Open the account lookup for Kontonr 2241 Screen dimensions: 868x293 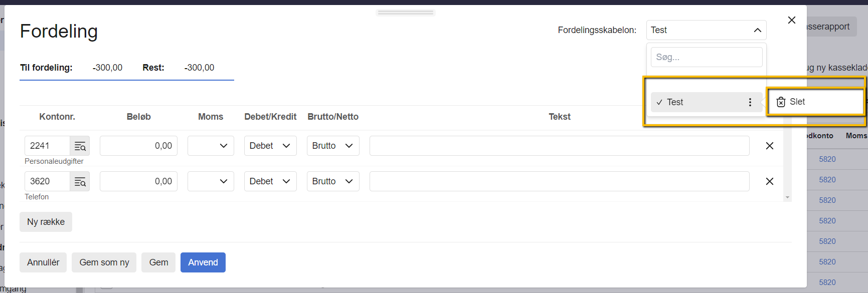[x=80, y=146]
